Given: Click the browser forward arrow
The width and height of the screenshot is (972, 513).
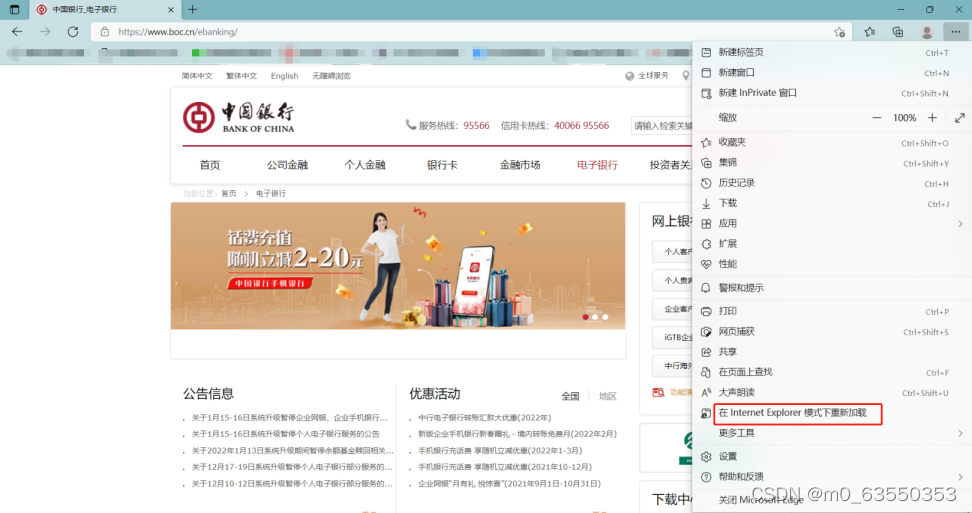Looking at the screenshot, I should [45, 32].
